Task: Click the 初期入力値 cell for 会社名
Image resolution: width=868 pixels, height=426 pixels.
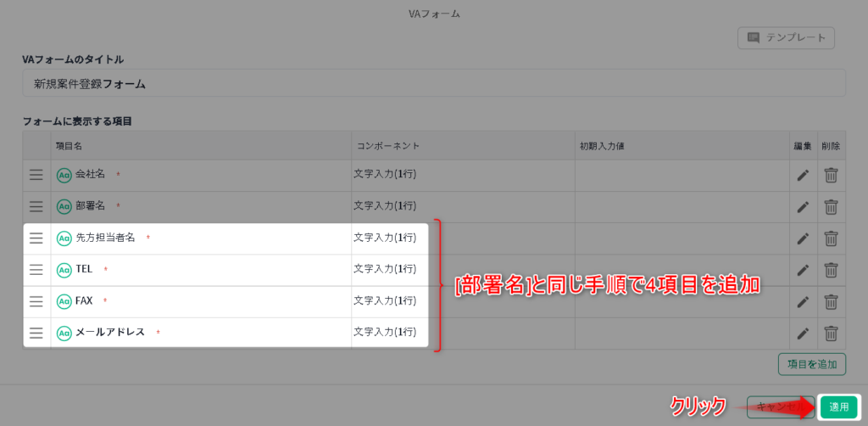Action: (x=682, y=176)
